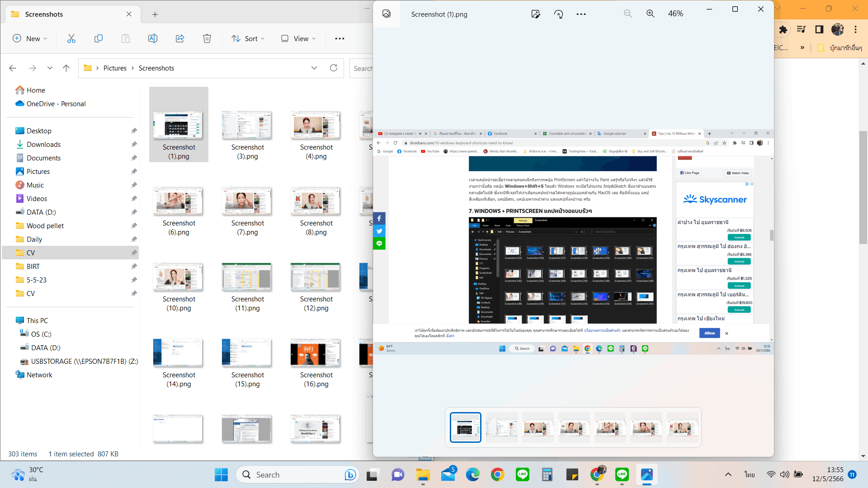Expand the address bar history dropdown
868x488 pixels.
(x=314, y=68)
